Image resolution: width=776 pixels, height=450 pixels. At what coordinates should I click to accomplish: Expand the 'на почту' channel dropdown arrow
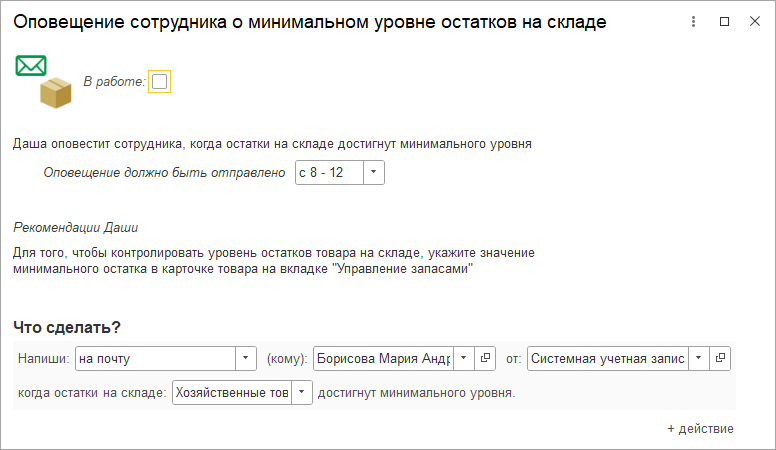[245, 358]
